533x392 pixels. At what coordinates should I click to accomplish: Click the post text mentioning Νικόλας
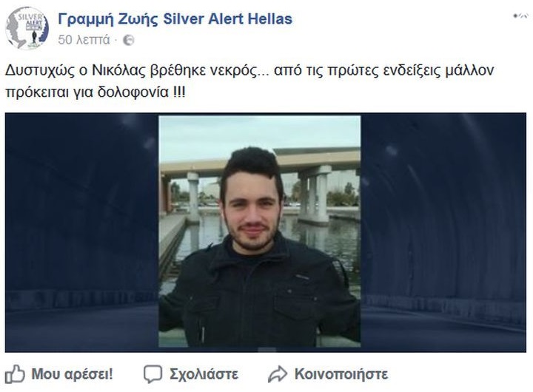(249, 81)
